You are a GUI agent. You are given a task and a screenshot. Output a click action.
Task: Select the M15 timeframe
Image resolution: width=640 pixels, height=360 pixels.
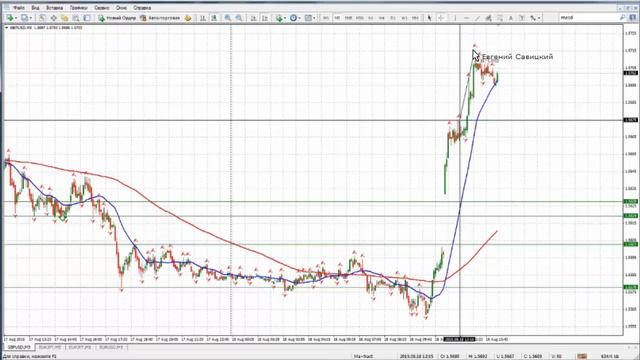click(x=348, y=18)
